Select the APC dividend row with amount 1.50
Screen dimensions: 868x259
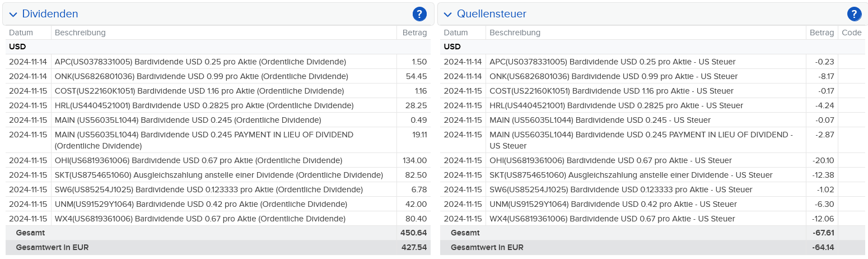[218, 62]
